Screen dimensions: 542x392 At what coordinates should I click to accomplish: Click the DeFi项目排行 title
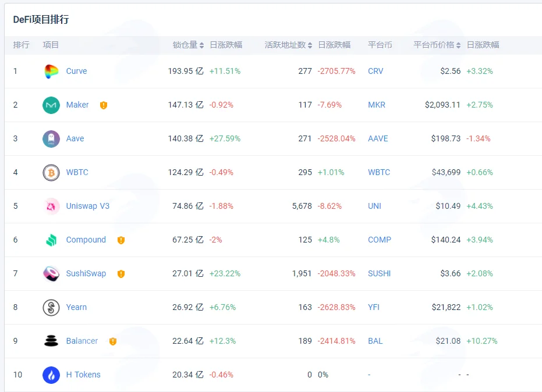pos(41,19)
